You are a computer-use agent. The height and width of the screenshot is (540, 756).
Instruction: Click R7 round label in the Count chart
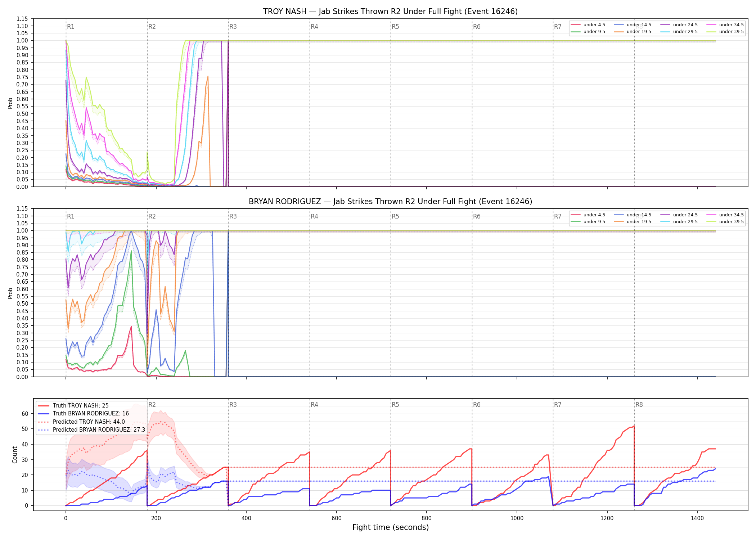558,405
